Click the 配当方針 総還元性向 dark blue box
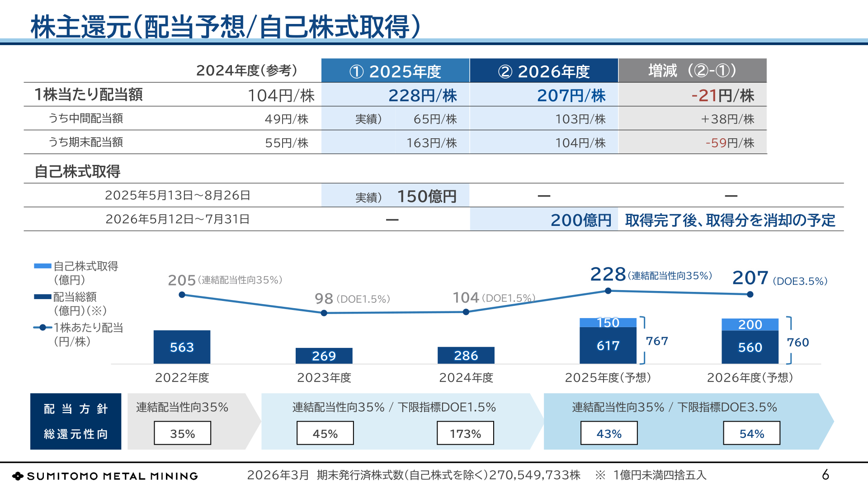This screenshot has width=868, height=488. pyautogui.click(x=75, y=421)
